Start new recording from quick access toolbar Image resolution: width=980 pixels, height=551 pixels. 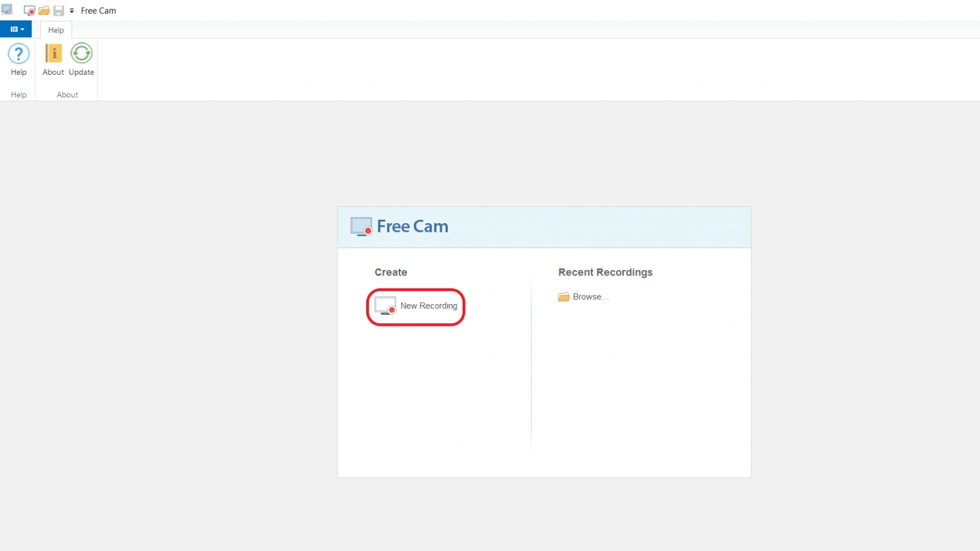29,11
